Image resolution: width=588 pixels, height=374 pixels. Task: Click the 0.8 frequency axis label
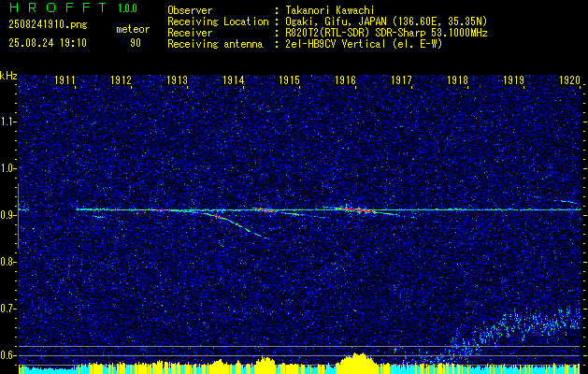[8, 262]
